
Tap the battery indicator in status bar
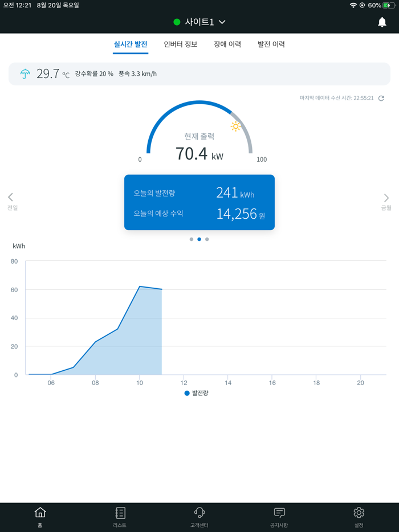click(389, 6)
